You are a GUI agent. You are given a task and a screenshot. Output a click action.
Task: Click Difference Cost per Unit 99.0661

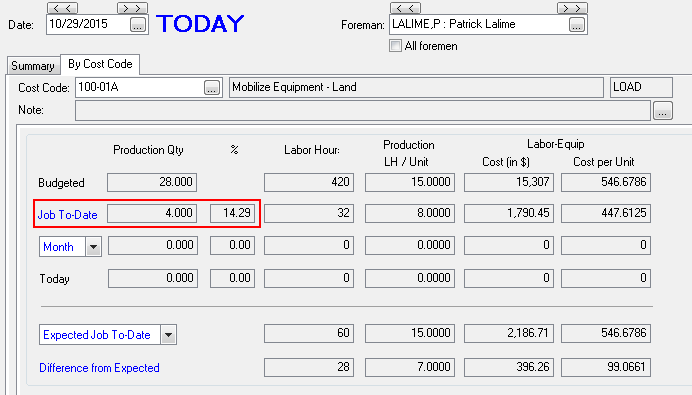click(x=606, y=367)
